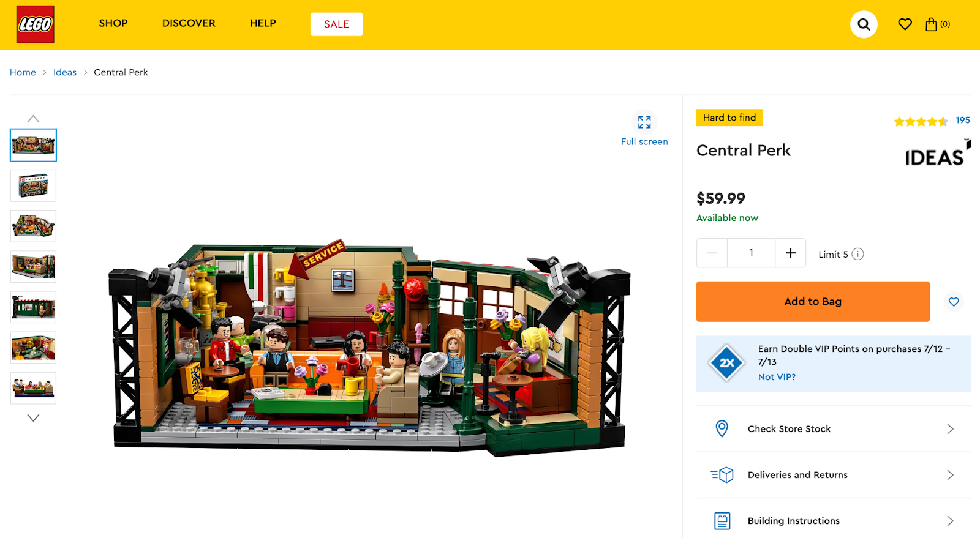Expand the Building Instructions row

[x=834, y=521]
